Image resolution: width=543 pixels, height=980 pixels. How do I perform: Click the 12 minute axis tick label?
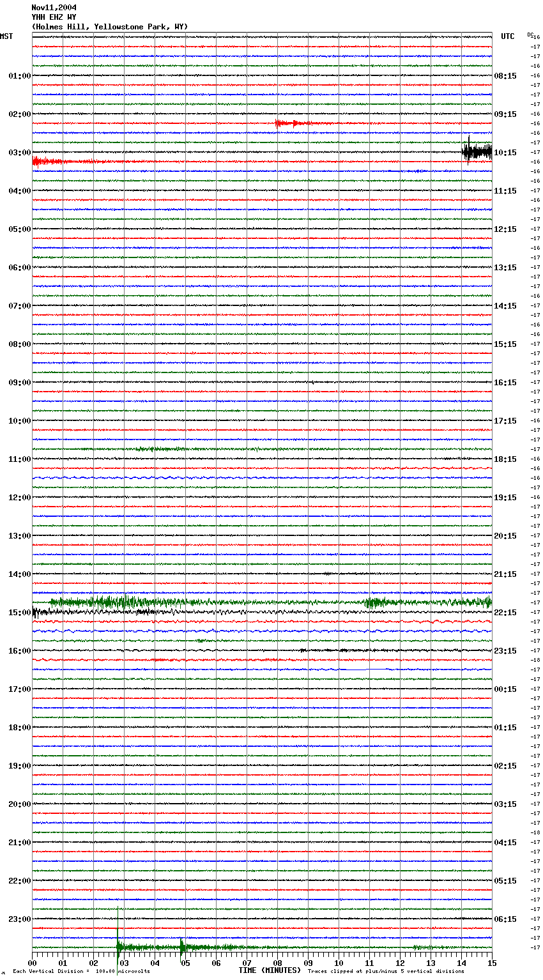coord(401,963)
